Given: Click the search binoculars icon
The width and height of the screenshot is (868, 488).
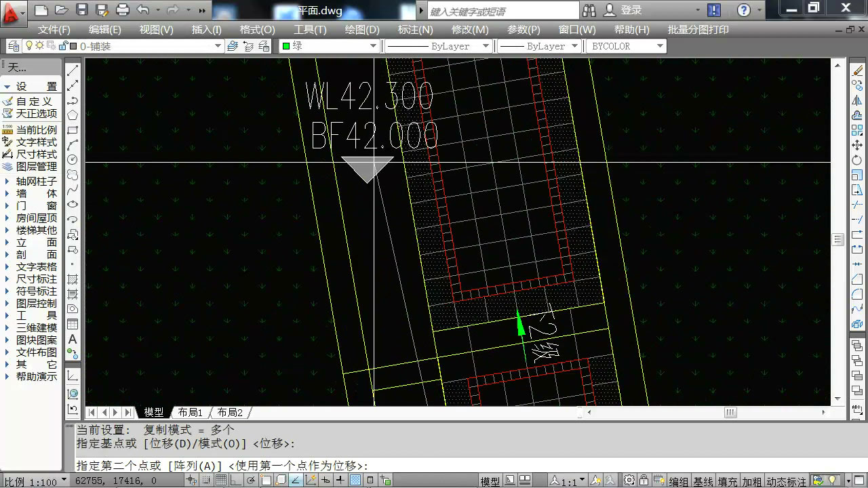Looking at the screenshot, I should click(x=589, y=10).
